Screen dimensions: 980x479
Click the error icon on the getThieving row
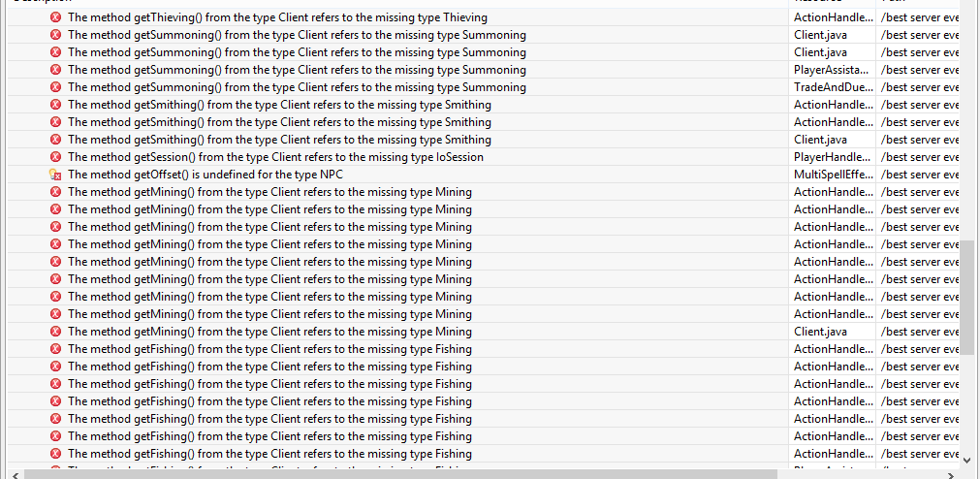(55, 17)
